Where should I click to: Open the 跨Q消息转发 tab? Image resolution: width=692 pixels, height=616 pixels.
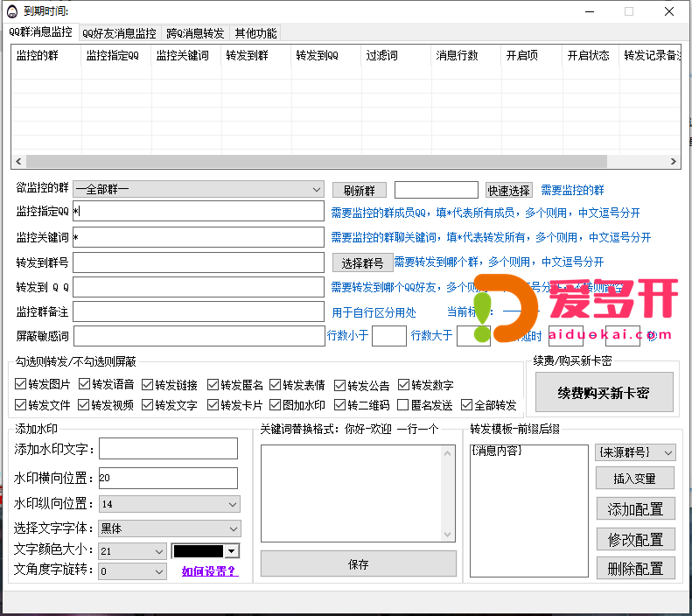pyautogui.click(x=195, y=33)
